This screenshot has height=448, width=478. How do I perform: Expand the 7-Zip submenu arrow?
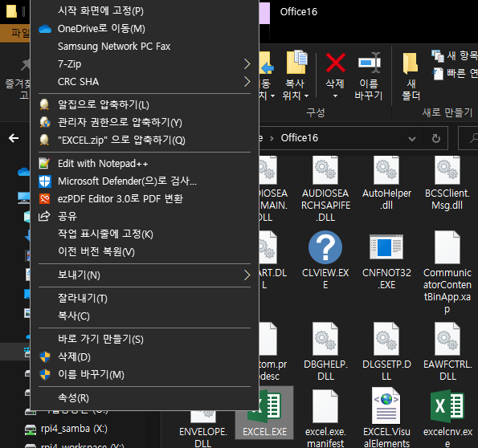[x=247, y=64]
